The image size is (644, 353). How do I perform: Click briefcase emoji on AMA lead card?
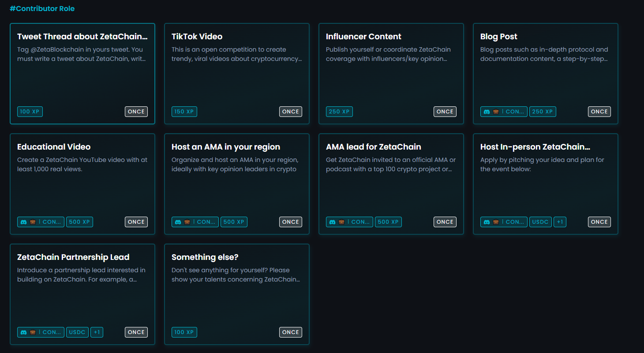341,222
